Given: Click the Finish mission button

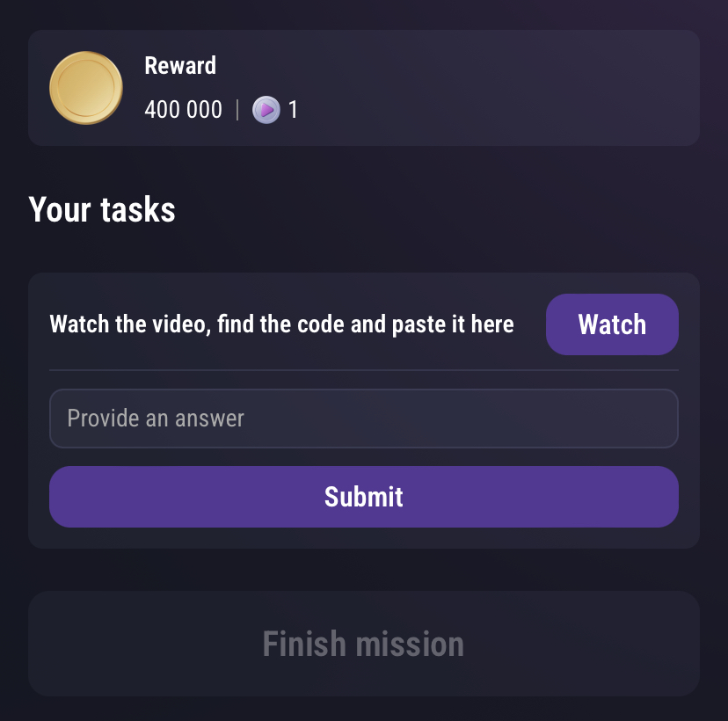Looking at the screenshot, I should (x=363, y=644).
